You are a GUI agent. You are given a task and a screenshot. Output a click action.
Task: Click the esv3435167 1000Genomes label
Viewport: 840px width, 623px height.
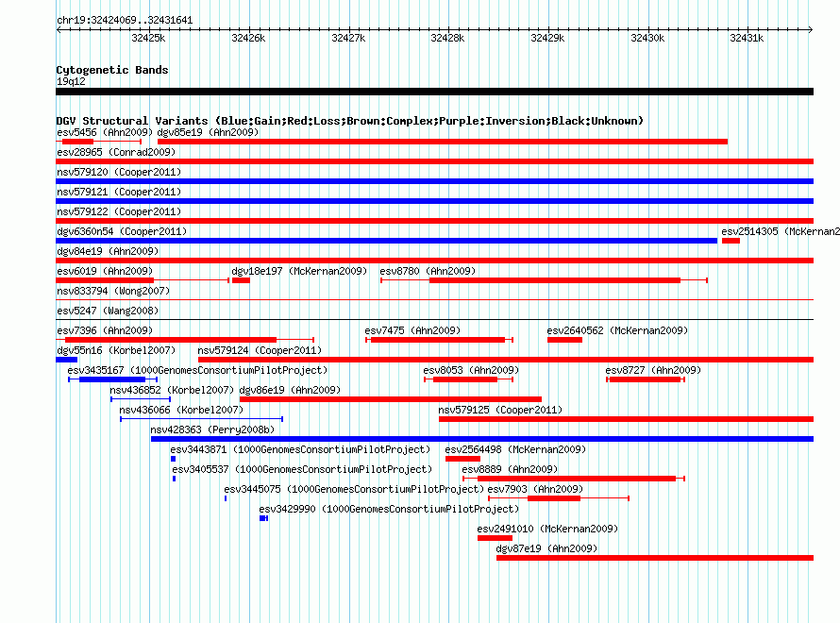coord(197,370)
